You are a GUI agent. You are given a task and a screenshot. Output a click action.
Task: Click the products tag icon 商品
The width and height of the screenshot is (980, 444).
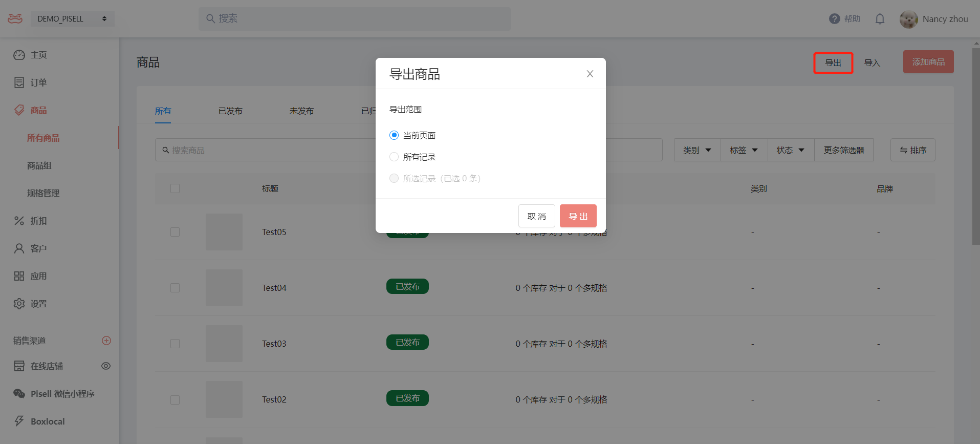[19, 110]
